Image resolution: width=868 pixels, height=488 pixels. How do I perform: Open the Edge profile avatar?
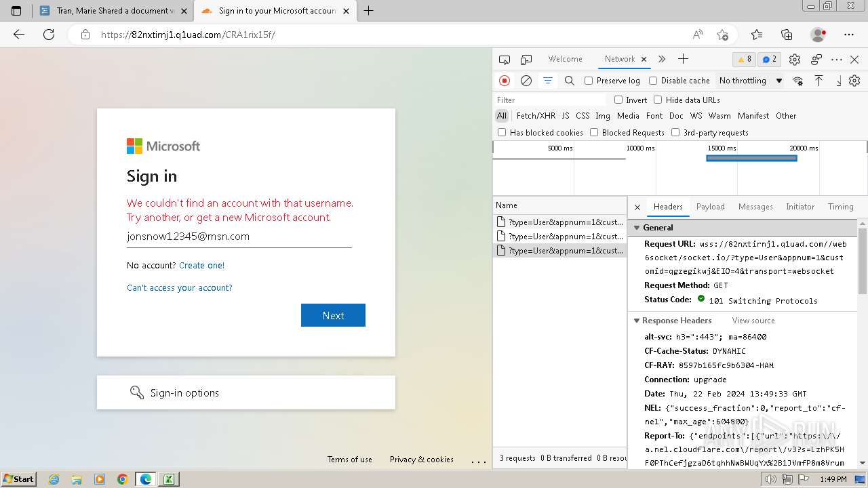[x=818, y=35]
